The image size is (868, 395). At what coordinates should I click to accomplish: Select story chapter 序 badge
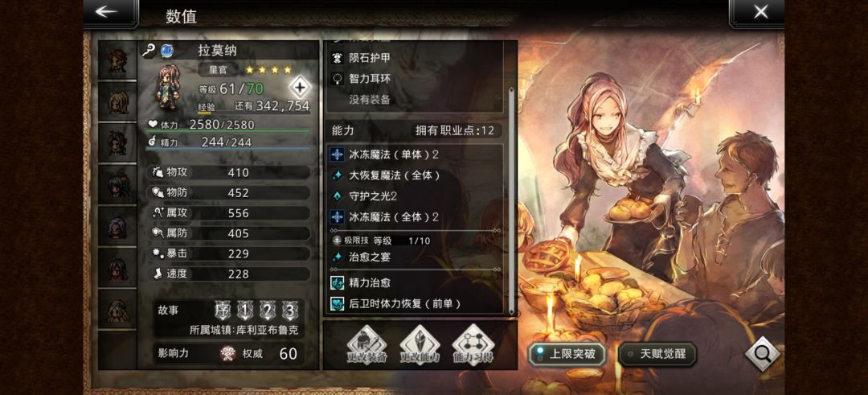pos(223,311)
